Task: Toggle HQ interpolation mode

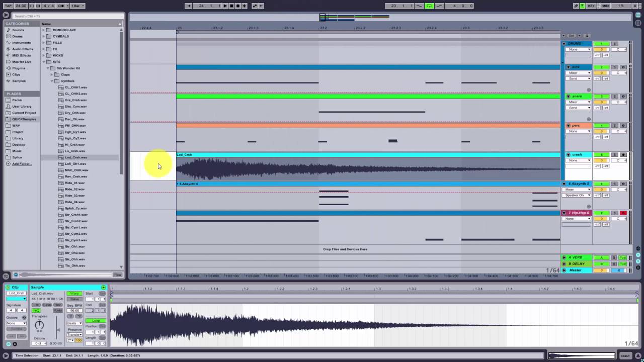Action: (36, 311)
